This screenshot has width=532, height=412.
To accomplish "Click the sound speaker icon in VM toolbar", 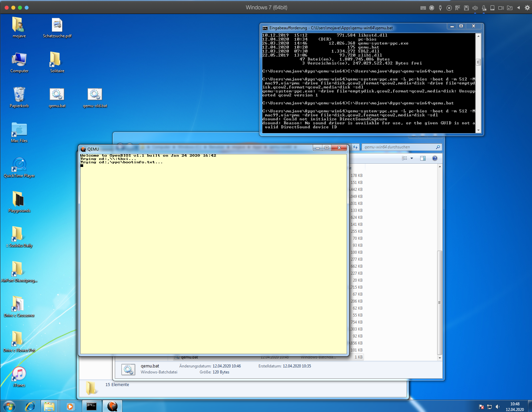I will 475,8.
